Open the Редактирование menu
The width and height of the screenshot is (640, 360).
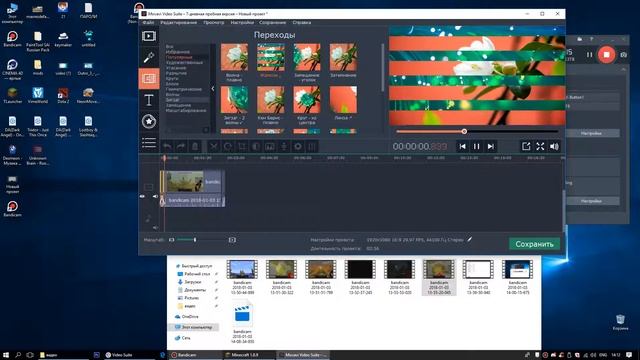(178, 22)
